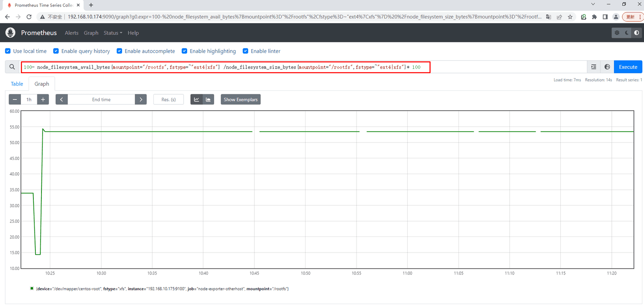Show the unstacked line graph
The height and width of the screenshot is (307, 644).
pos(196,100)
